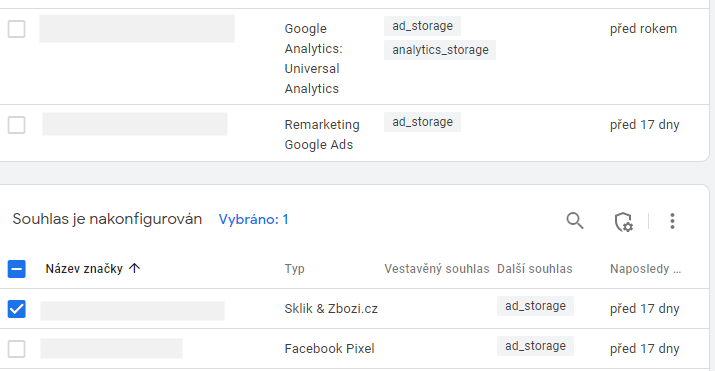
Task: Click the Vestavěný souhlas column header
Action: coord(436,269)
